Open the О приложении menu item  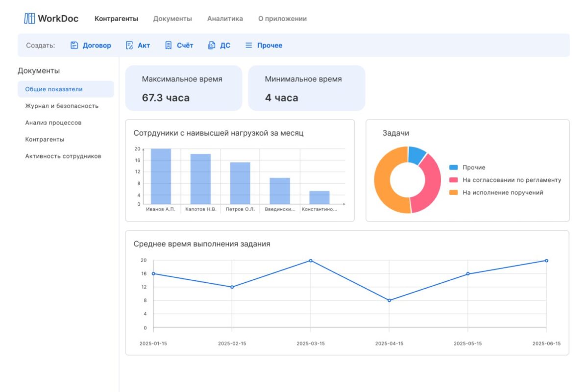click(282, 19)
